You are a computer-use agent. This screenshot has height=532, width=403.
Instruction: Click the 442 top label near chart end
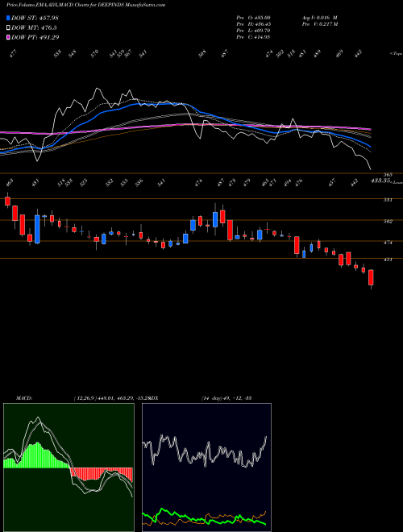[359, 53]
